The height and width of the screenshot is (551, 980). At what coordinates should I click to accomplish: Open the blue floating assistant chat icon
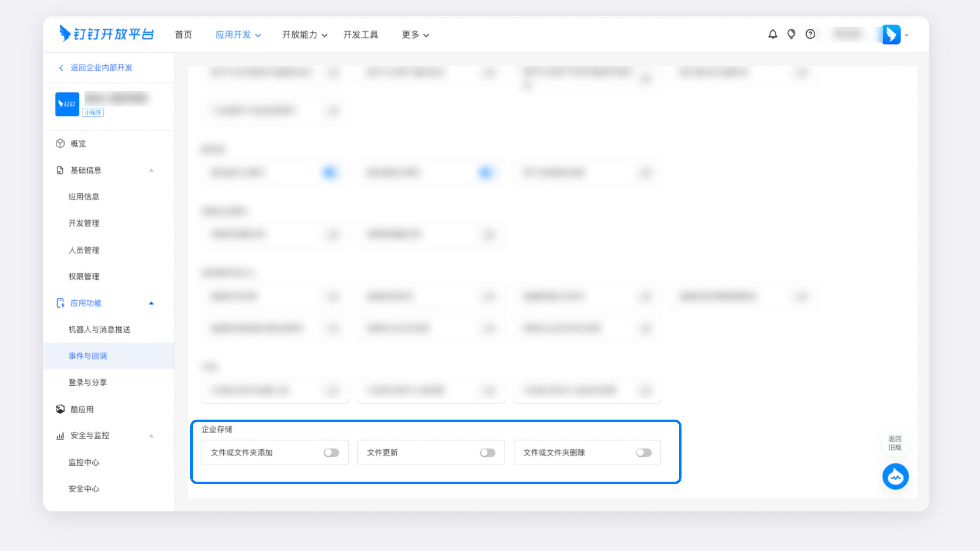[895, 476]
